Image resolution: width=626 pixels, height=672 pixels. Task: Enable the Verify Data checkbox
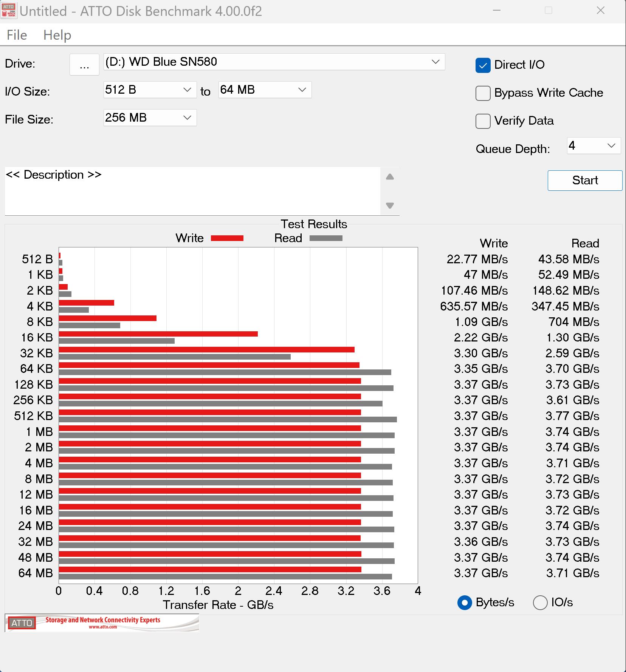(x=483, y=121)
